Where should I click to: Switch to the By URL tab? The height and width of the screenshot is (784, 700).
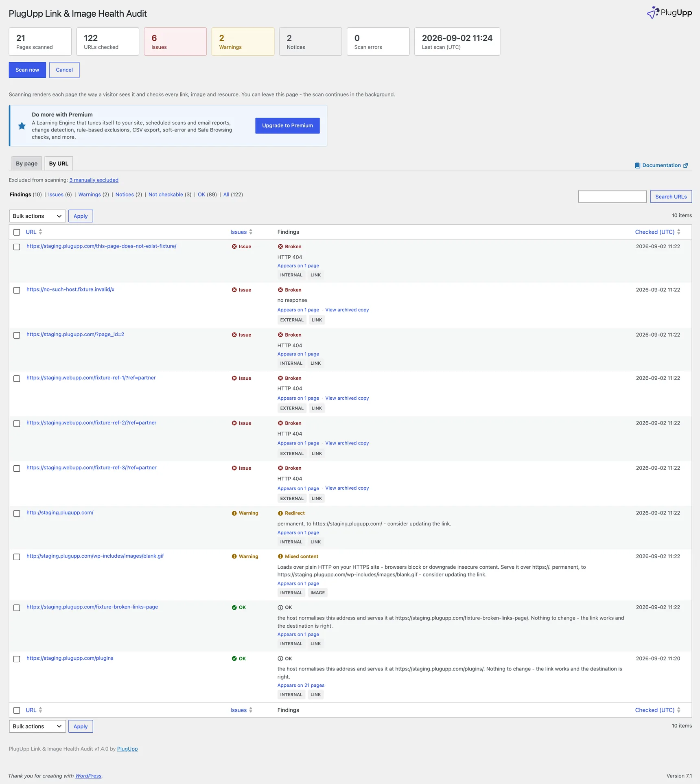59,164
